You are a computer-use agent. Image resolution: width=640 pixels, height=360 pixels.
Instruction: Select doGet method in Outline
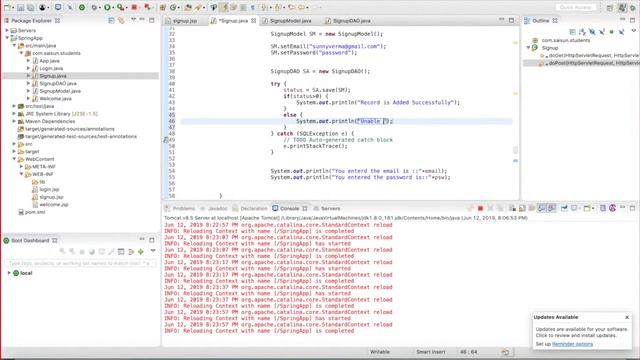(x=590, y=55)
